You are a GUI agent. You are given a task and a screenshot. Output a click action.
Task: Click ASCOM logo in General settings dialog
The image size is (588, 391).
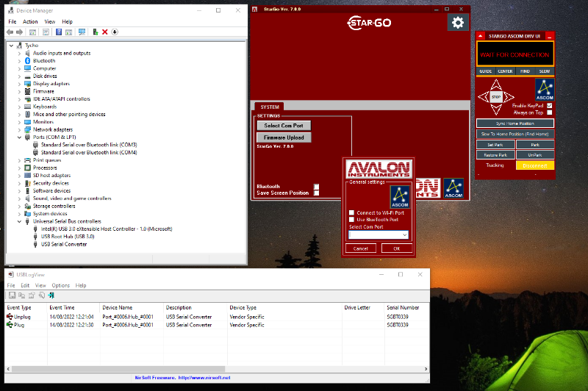coord(400,197)
